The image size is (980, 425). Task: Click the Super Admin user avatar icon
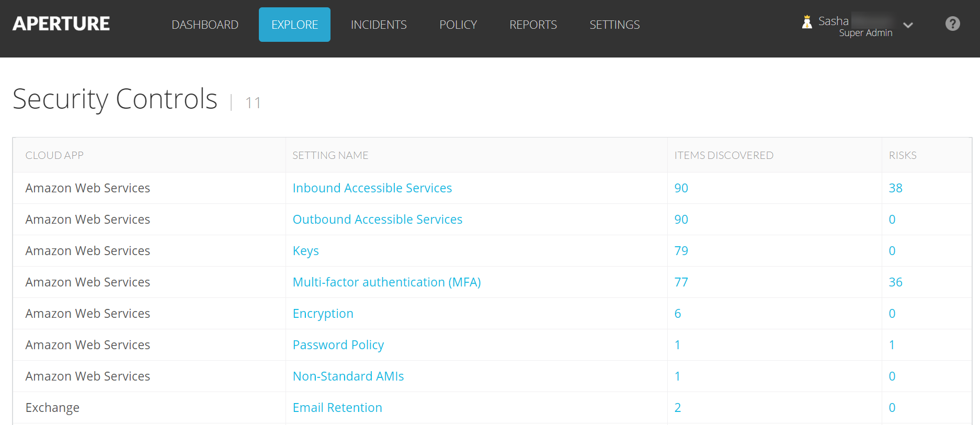(807, 22)
